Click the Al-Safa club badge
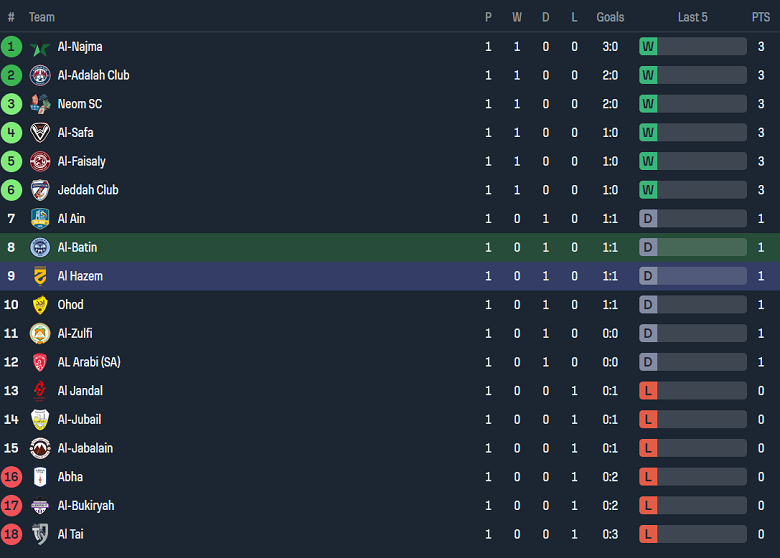 [40, 133]
